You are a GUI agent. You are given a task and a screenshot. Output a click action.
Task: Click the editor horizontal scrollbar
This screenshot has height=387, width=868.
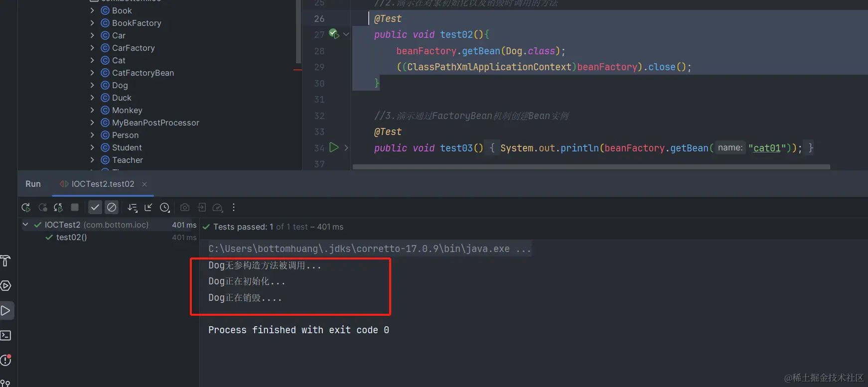pos(591,167)
